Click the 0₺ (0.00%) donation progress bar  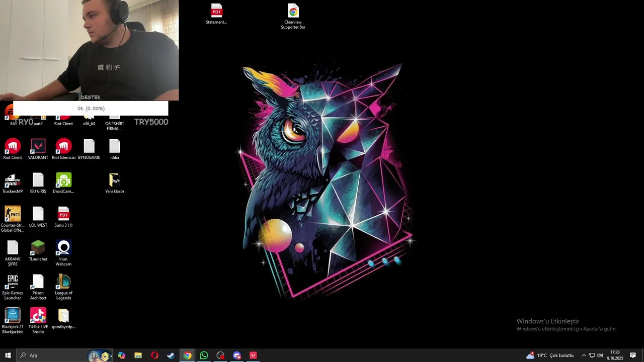(91, 109)
